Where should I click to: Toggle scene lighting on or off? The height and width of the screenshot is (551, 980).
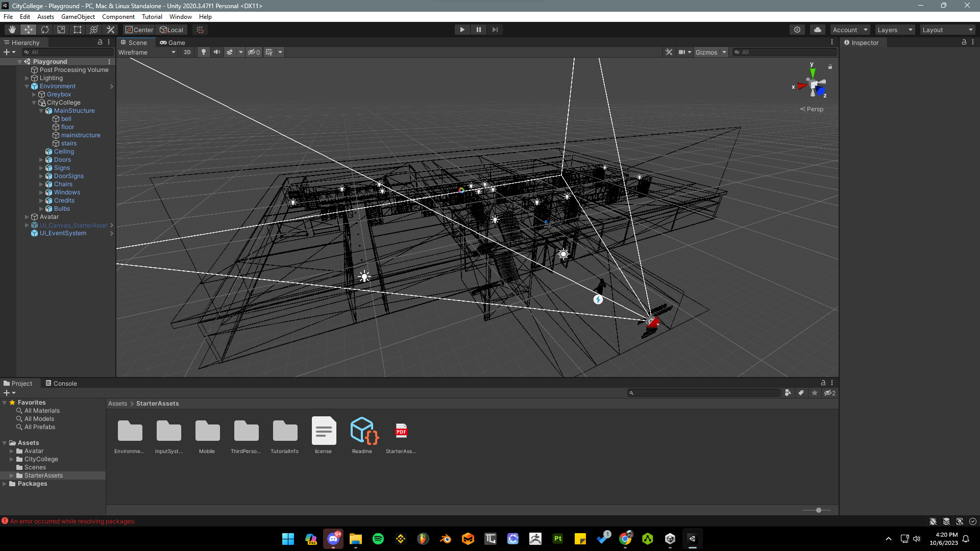click(x=203, y=52)
